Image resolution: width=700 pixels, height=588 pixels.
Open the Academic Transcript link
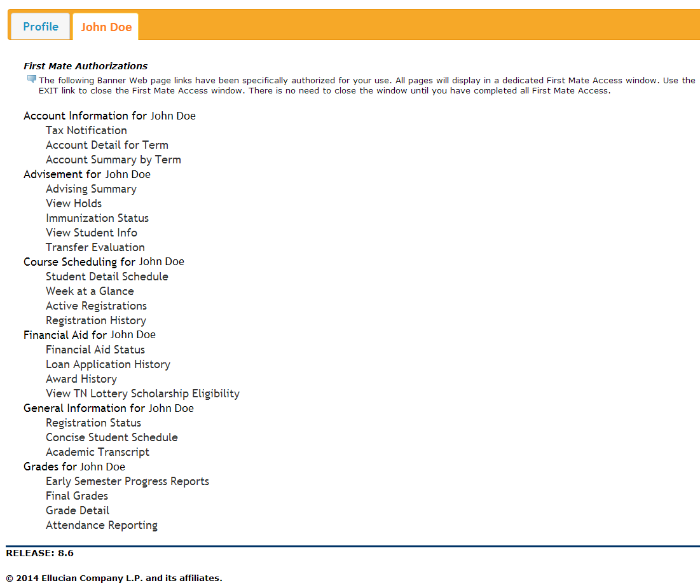[97, 452]
